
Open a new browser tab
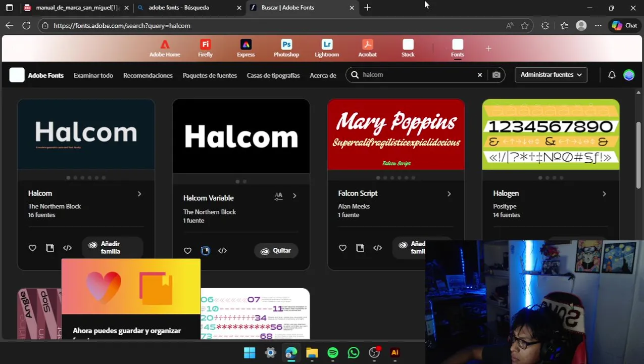[x=367, y=8]
